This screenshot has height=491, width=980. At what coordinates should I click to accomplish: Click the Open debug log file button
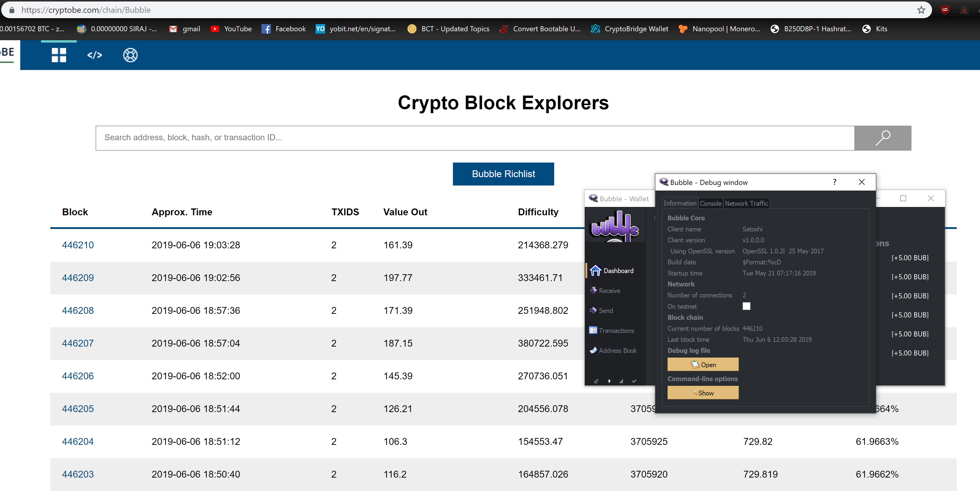[703, 364]
